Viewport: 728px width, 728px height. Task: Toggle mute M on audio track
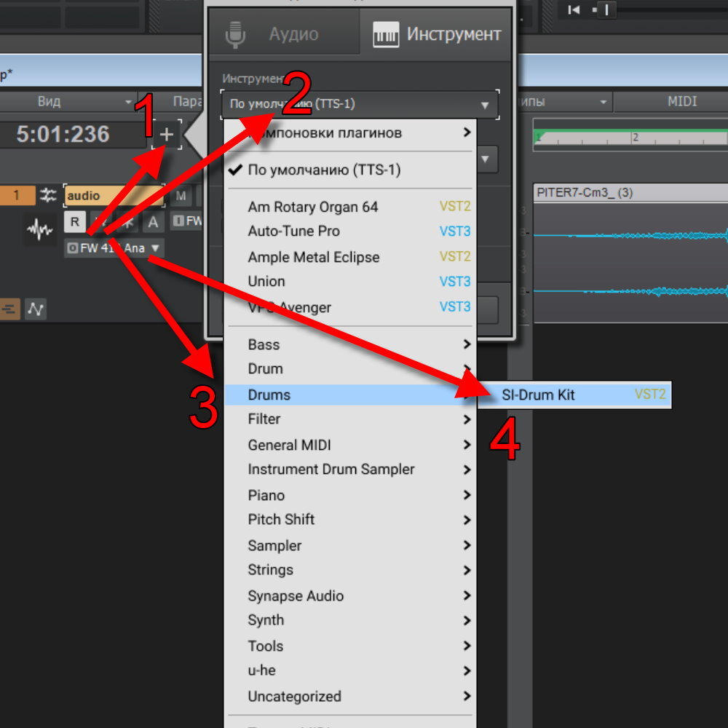(x=181, y=196)
